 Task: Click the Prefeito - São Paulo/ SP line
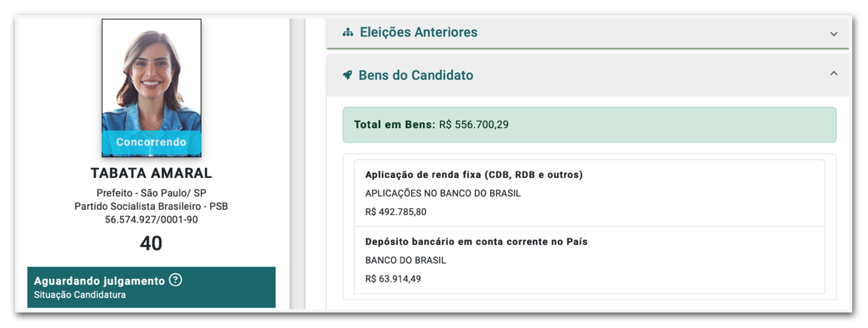click(151, 192)
